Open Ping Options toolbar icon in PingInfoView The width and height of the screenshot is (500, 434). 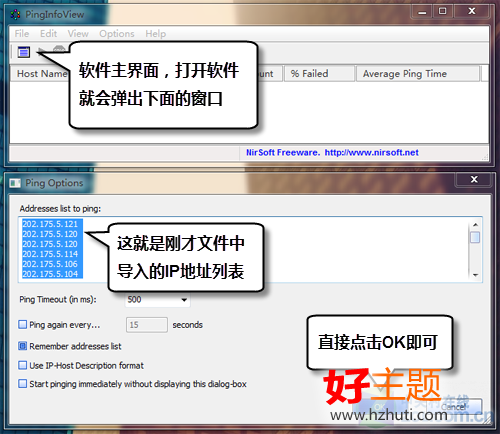pyautogui.click(x=24, y=52)
